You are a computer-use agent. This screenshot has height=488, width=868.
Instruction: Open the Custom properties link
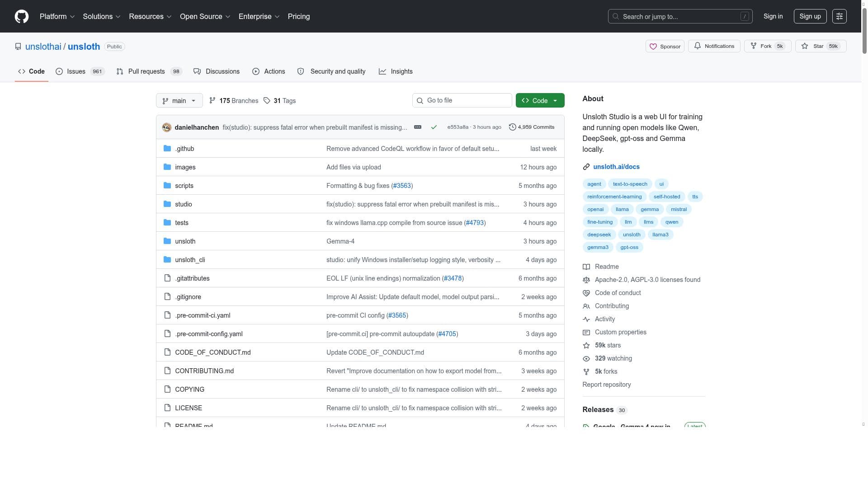click(615, 332)
